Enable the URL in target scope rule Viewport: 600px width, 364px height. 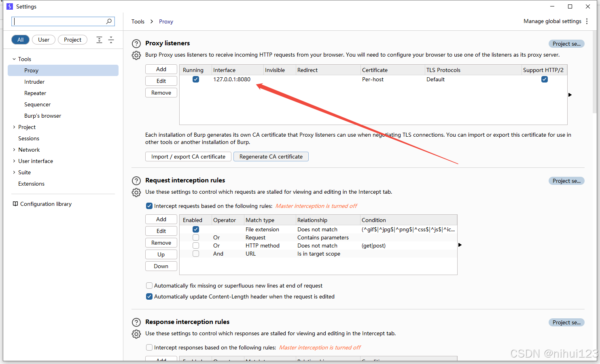pos(196,254)
